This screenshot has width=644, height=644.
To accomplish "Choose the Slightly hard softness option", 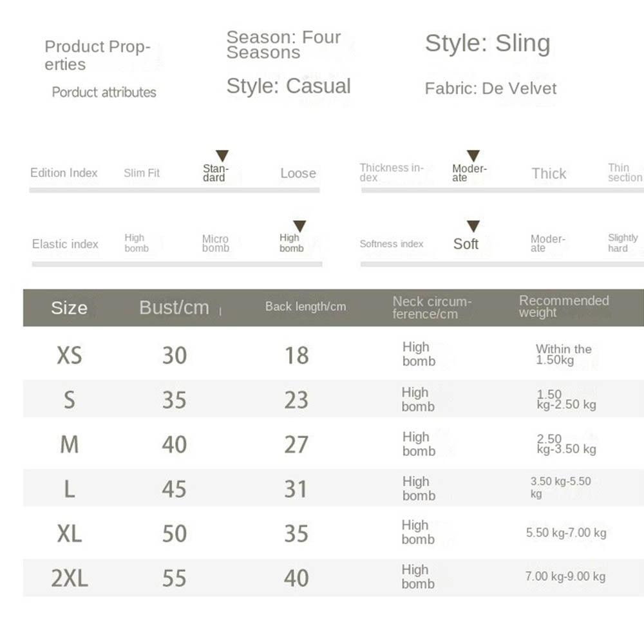I will (x=623, y=243).
